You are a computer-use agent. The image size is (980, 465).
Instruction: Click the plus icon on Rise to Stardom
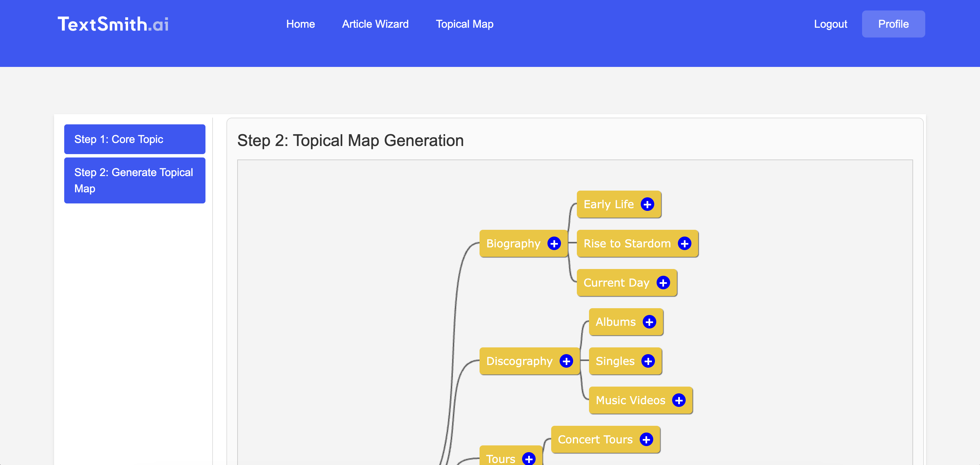(x=684, y=244)
